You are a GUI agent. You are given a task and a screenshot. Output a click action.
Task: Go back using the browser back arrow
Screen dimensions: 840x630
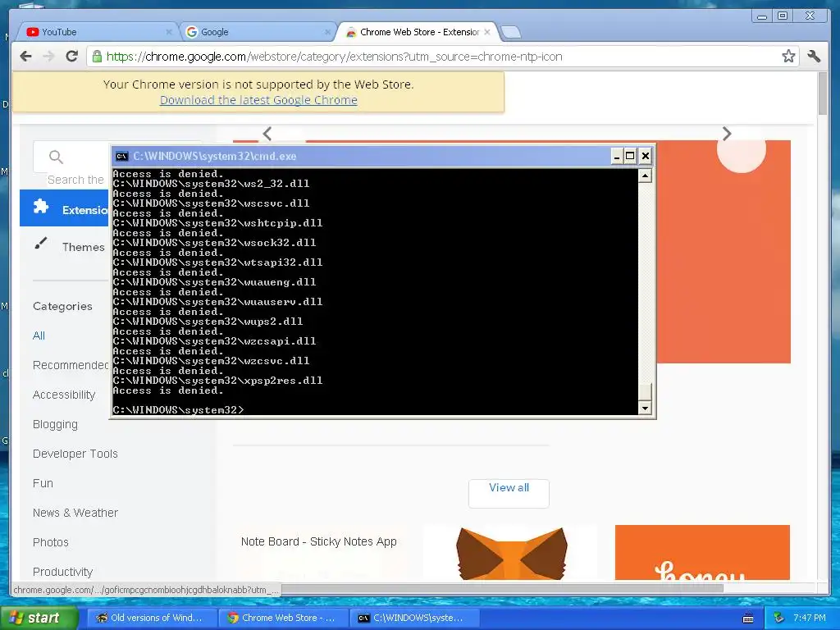pos(25,57)
